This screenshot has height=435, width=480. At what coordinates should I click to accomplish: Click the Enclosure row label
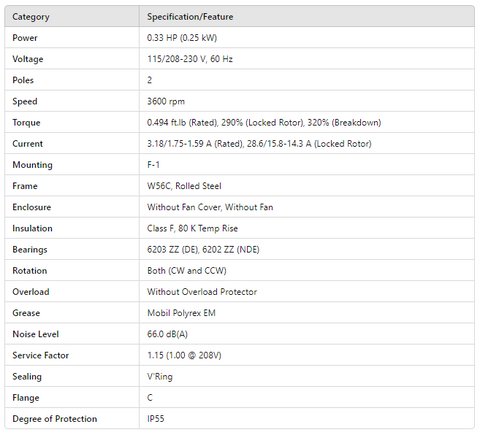click(x=32, y=207)
